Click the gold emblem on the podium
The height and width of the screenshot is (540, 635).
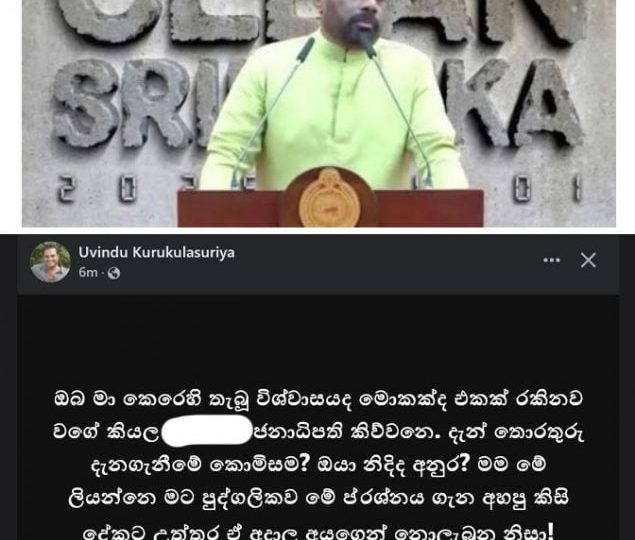[329, 199]
